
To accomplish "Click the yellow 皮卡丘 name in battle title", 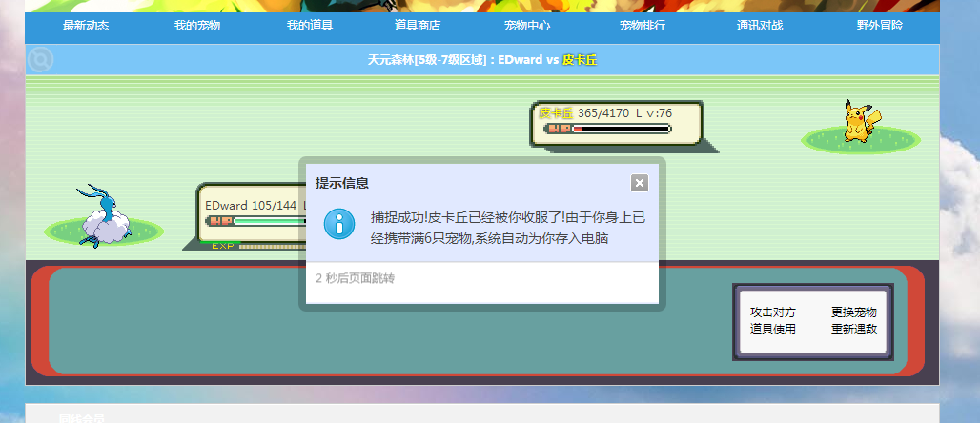I will (x=580, y=60).
